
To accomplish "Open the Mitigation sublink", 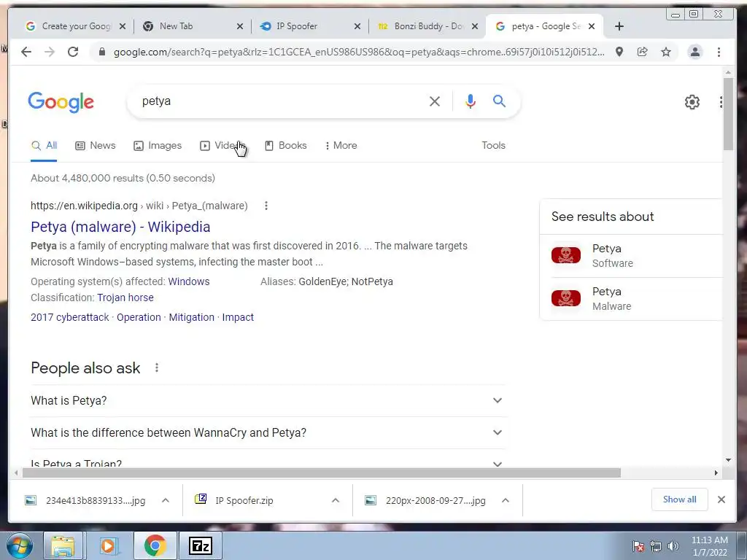I will click(192, 317).
